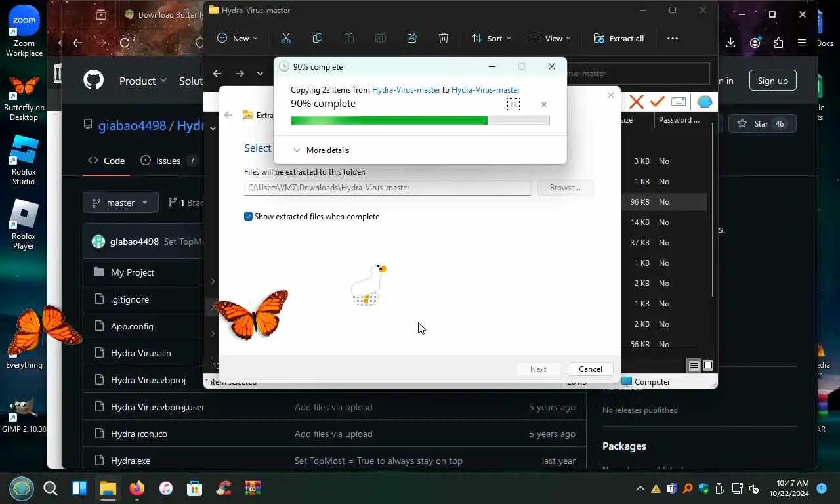Open the Zoom Workplace desktop icon
Screen dimensions: 840x504
24,30
